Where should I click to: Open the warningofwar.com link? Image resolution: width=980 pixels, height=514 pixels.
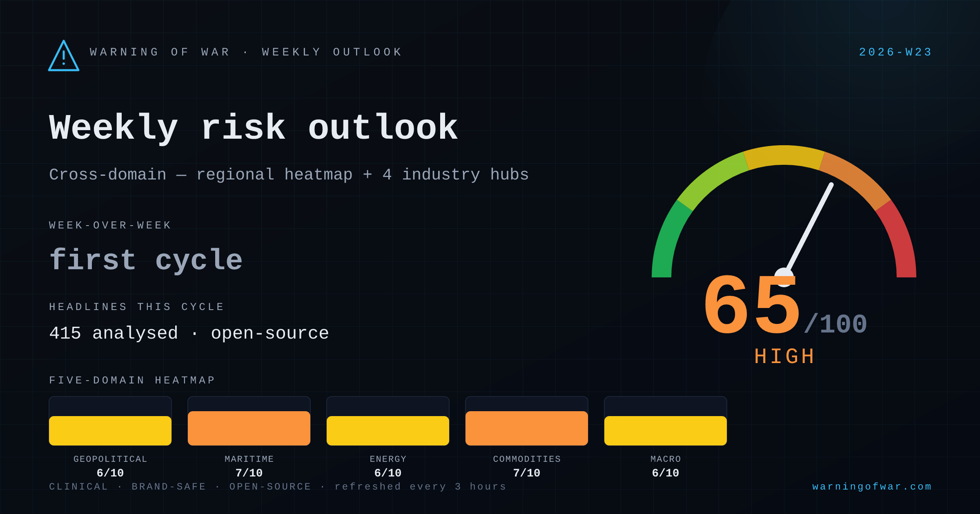[x=872, y=487]
